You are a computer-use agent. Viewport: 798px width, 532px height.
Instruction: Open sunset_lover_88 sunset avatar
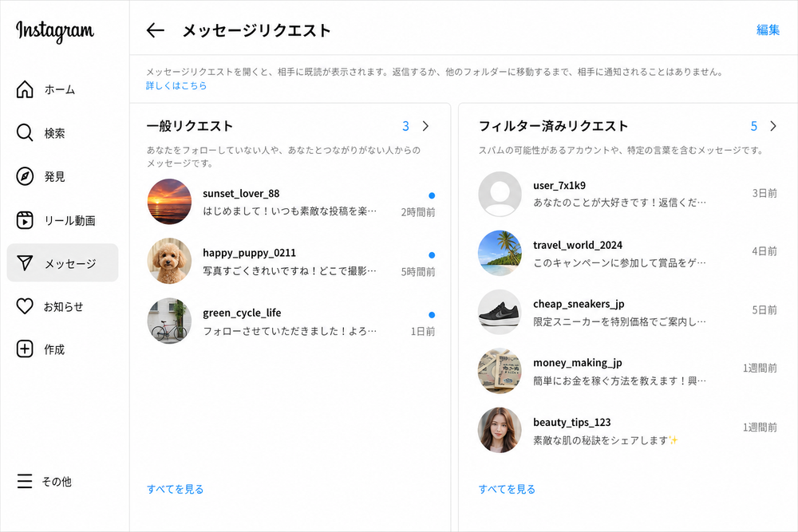pos(169,202)
